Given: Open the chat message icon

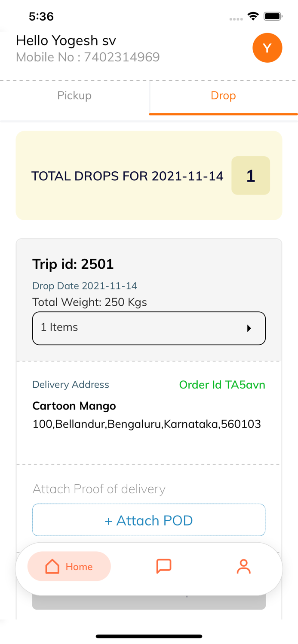Looking at the screenshot, I should click(163, 566).
